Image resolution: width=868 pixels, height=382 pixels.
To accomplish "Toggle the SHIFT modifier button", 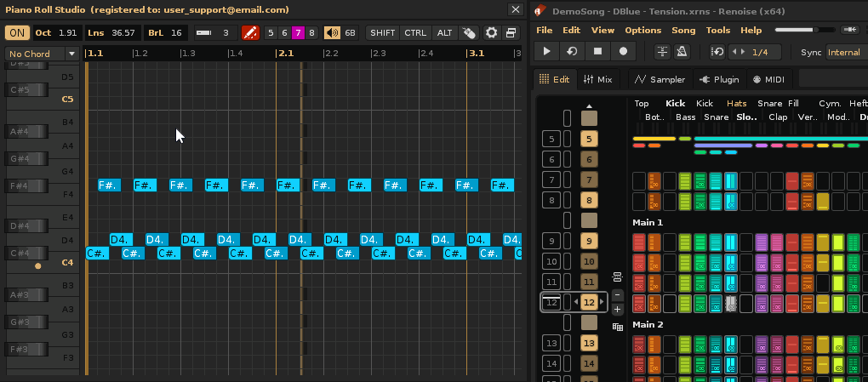I will (x=383, y=33).
